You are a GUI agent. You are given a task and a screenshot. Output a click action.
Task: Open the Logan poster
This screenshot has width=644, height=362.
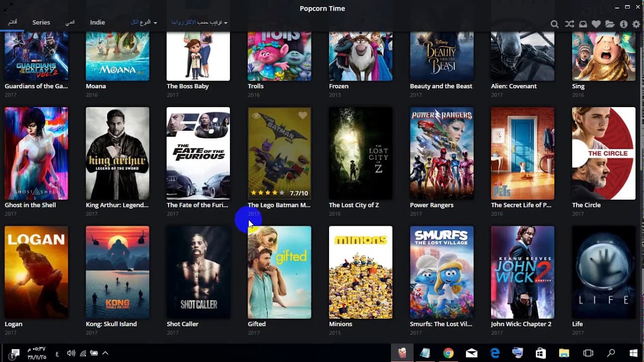(36, 273)
